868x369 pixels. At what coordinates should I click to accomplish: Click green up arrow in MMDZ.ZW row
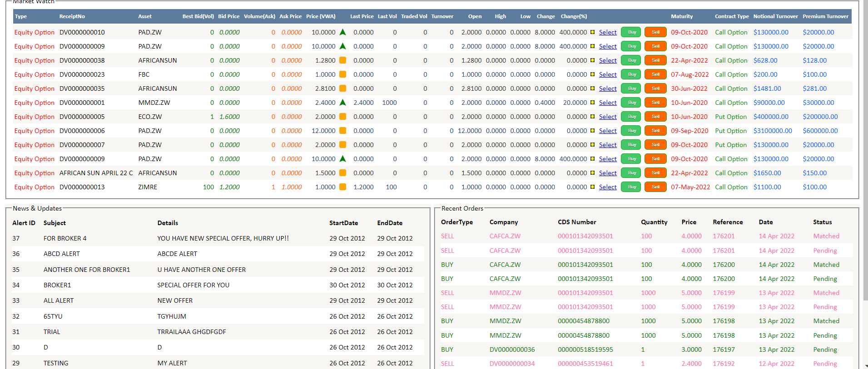click(x=342, y=103)
